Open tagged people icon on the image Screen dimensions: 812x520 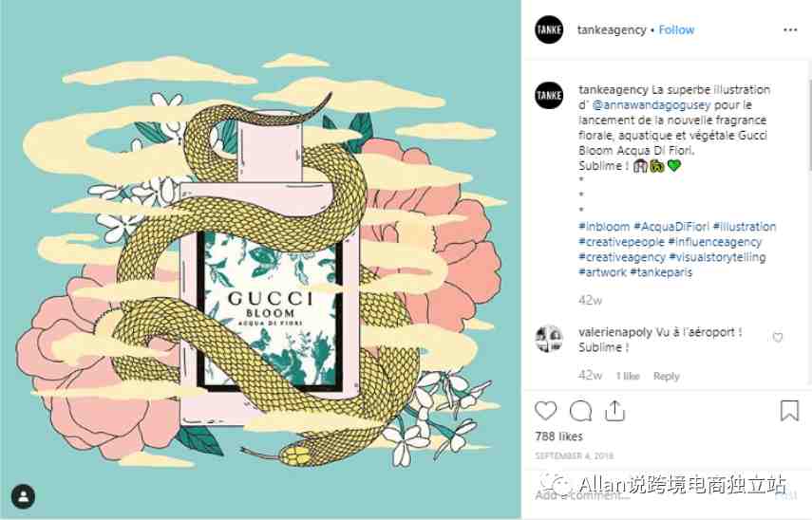(x=24, y=496)
